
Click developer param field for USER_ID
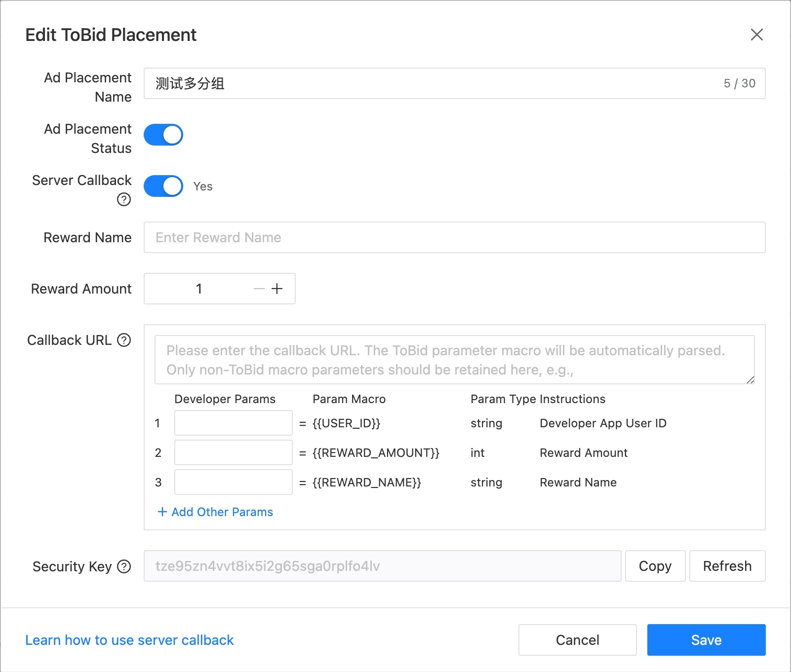coord(233,423)
